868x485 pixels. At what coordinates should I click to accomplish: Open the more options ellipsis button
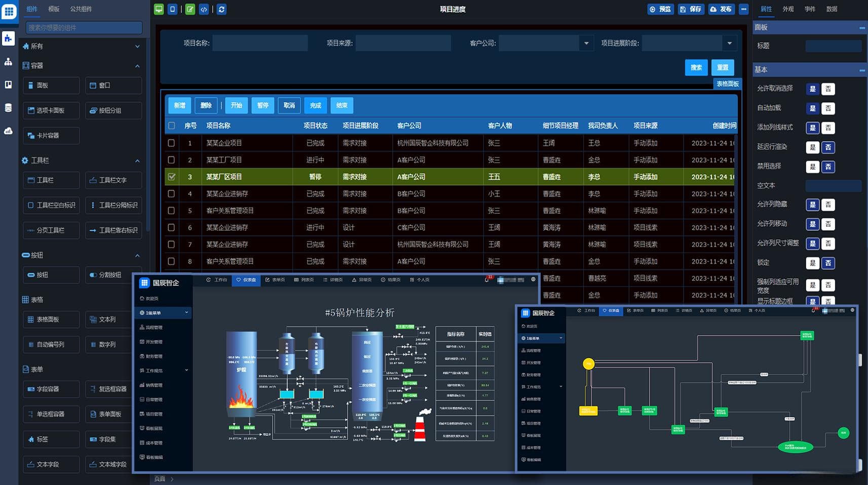click(743, 9)
